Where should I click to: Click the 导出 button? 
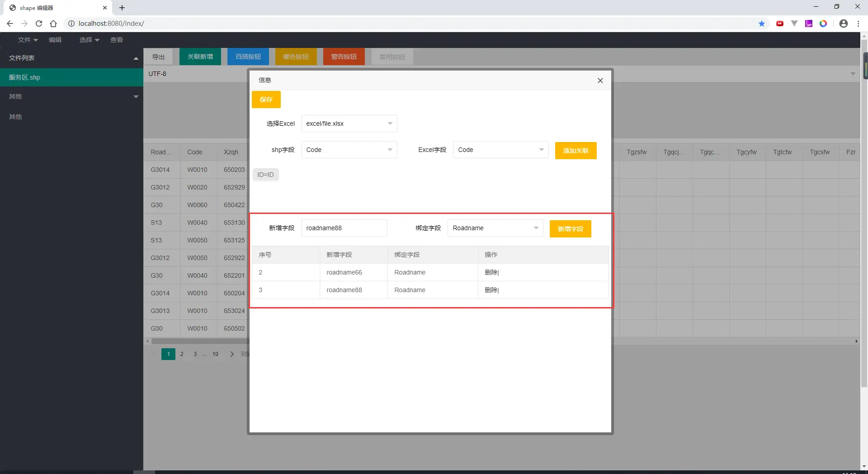click(158, 57)
